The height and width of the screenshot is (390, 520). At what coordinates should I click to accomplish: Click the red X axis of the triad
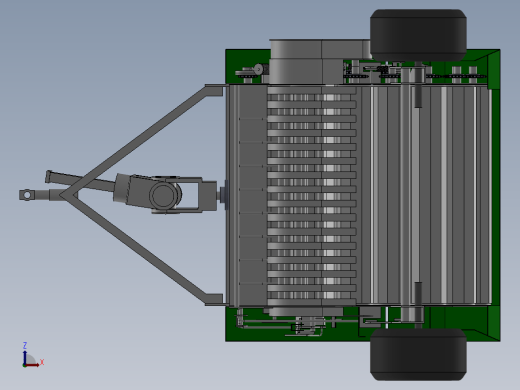coord(32,365)
